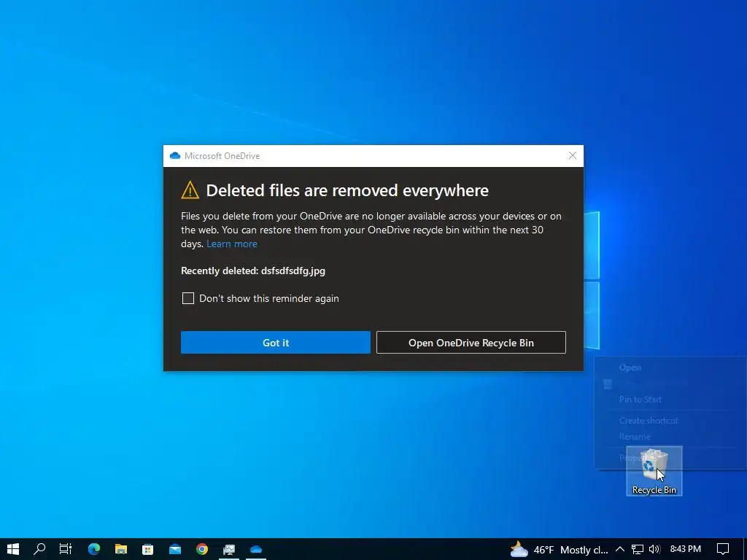Open the OneDrive taskbar app icon
This screenshot has height=560, width=747.
[256, 549]
